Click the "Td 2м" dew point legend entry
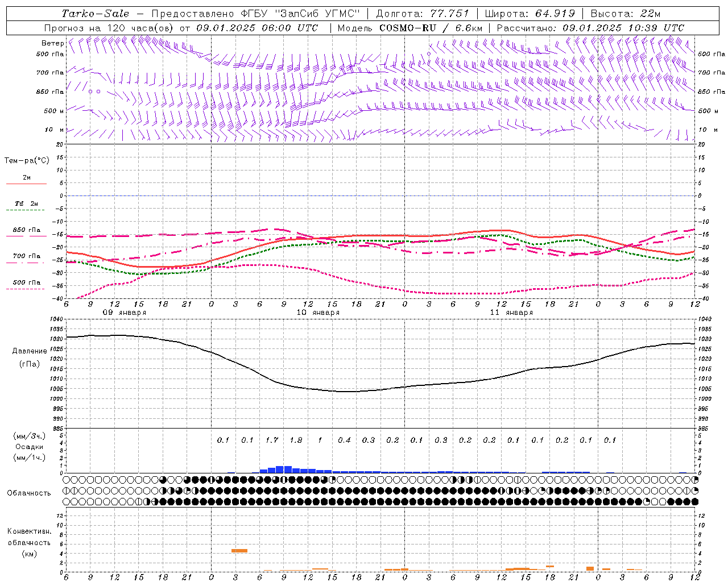The image size is (728, 582). click(x=27, y=203)
